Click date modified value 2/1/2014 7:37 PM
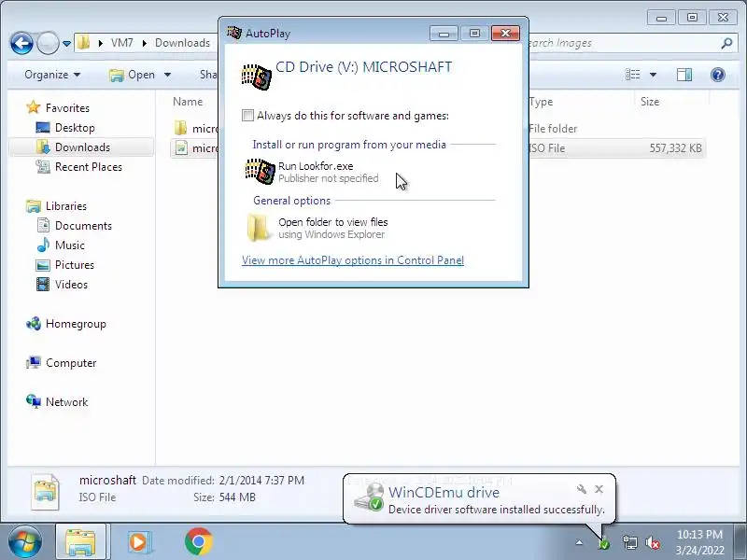 261,481
